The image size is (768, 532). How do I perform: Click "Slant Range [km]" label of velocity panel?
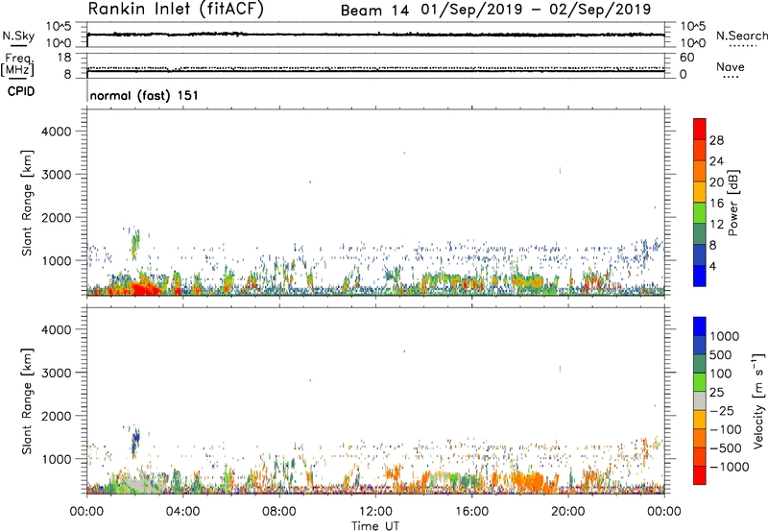tap(27, 401)
